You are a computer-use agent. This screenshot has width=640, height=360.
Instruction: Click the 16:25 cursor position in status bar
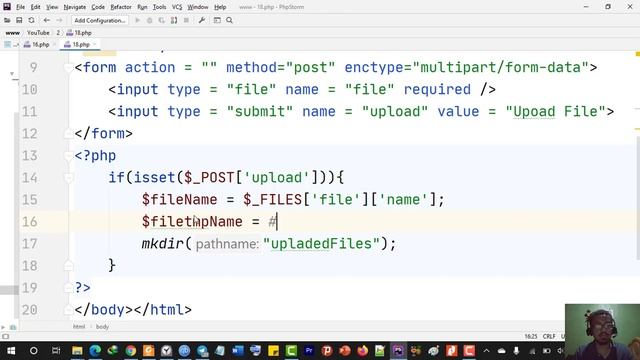pos(531,336)
